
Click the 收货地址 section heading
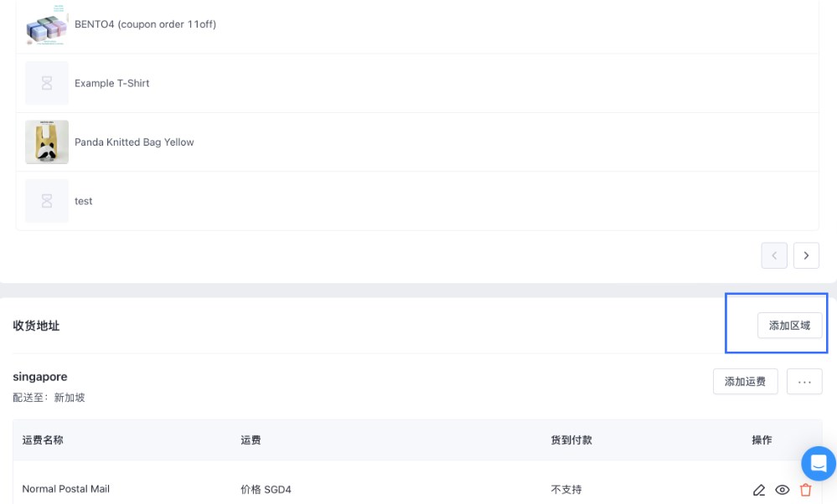(36, 326)
